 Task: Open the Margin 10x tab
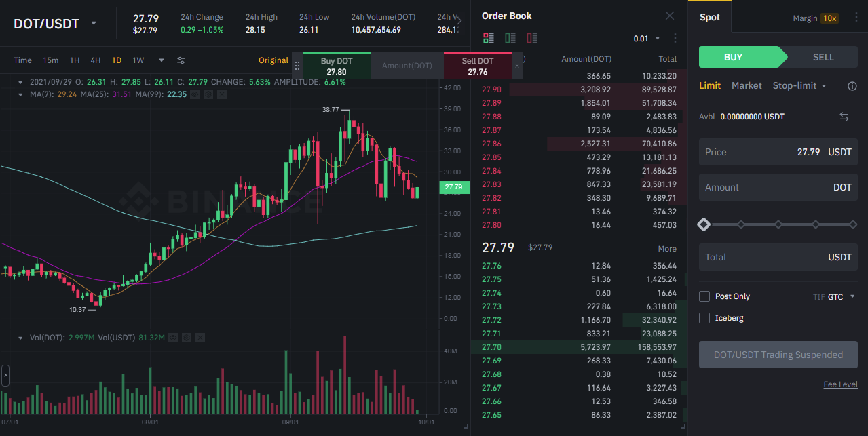814,18
